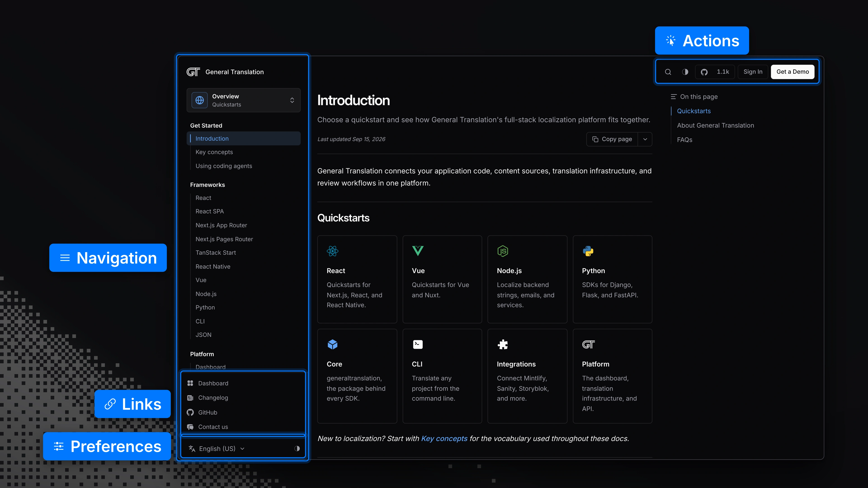
Task: Open the React framework docs link
Action: [x=203, y=198]
